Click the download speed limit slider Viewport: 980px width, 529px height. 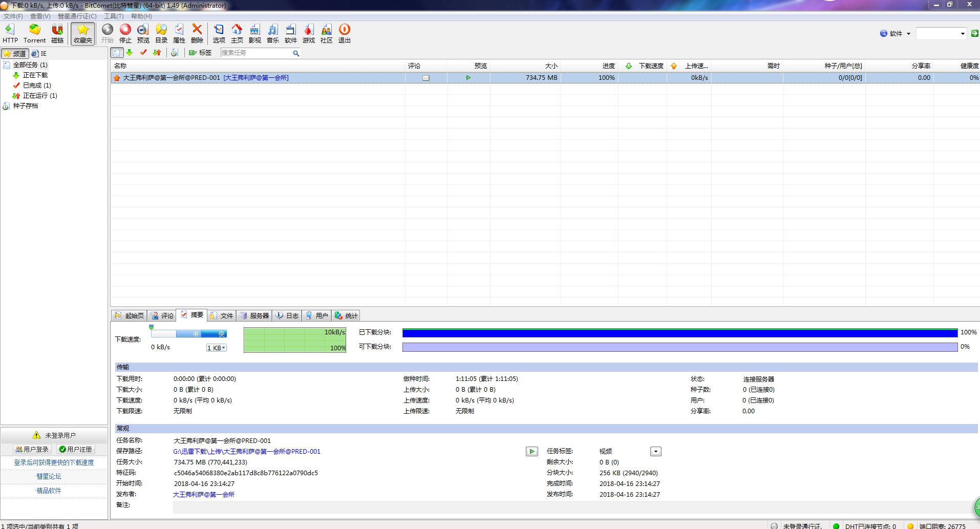pyautogui.click(x=189, y=334)
